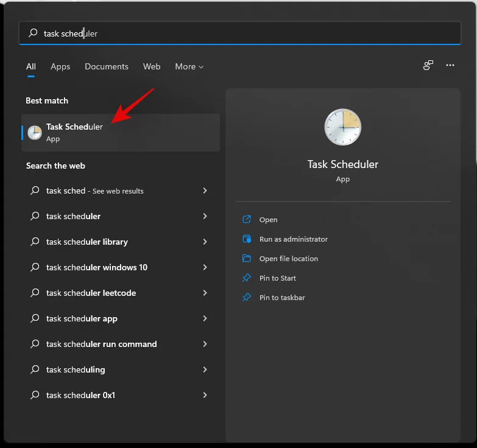Choose Open file location
The width and height of the screenshot is (477, 448).
(x=288, y=258)
